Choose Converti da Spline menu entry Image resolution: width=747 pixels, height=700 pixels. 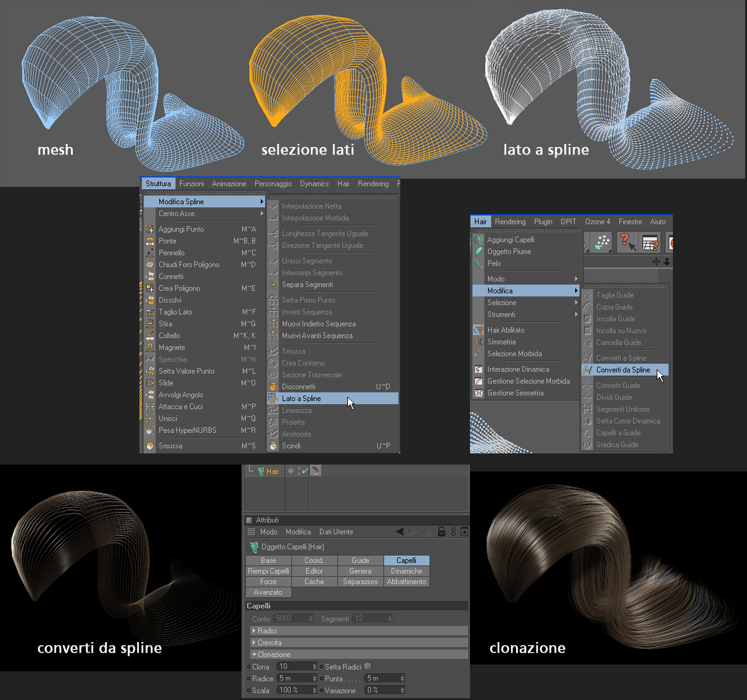625,370
